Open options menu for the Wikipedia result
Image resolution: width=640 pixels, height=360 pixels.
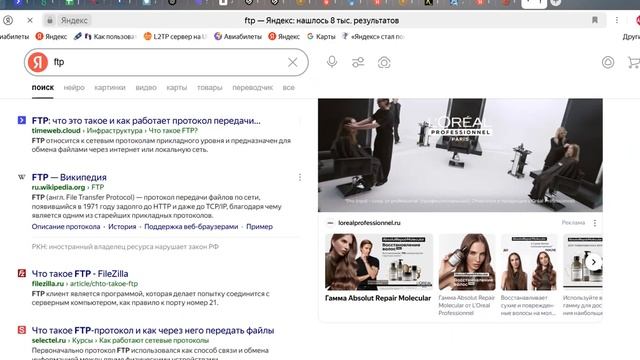pos(300,177)
